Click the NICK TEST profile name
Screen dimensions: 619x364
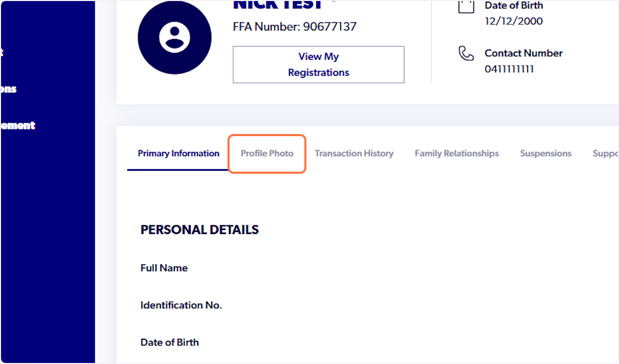click(278, 5)
